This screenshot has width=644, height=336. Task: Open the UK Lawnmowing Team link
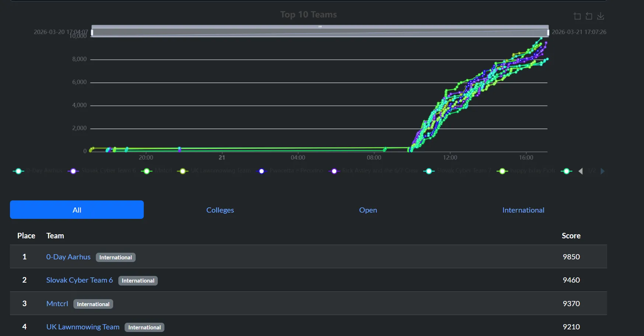pos(83,327)
